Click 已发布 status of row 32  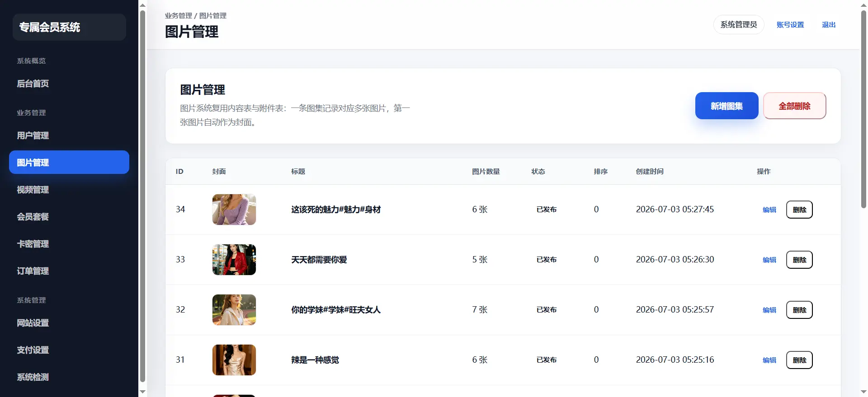(547, 310)
